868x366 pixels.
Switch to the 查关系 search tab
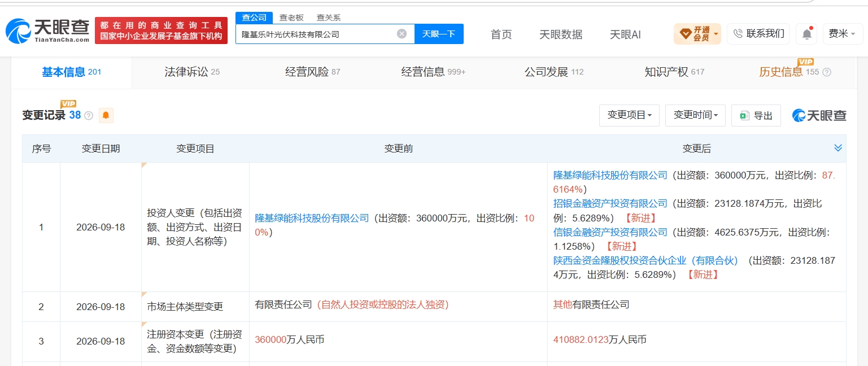pyautogui.click(x=328, y=18)
